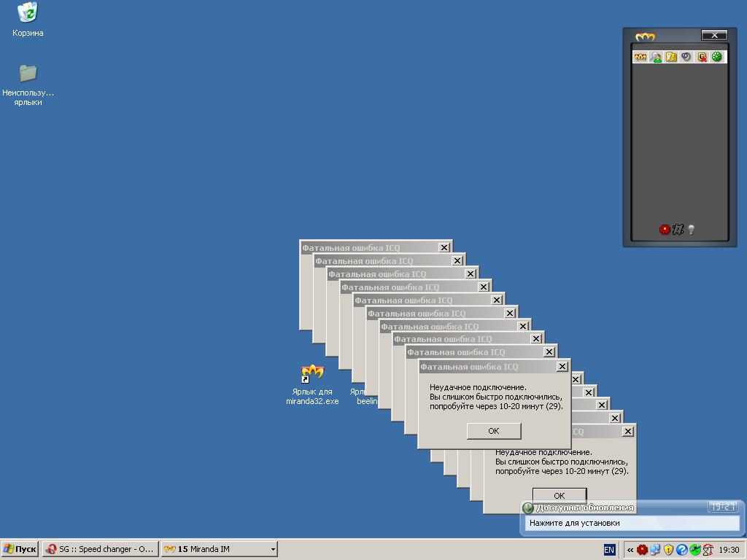Click the blue question mark tray icon
The width and height of the screenshot is (747, 560).
[x=682, y=550]
